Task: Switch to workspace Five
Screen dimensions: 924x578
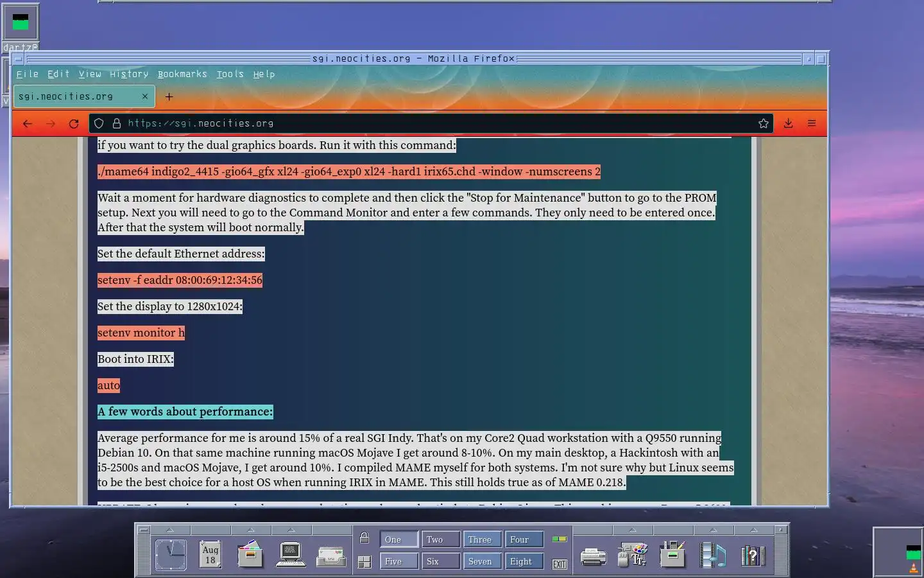Action: pos(398,561)
